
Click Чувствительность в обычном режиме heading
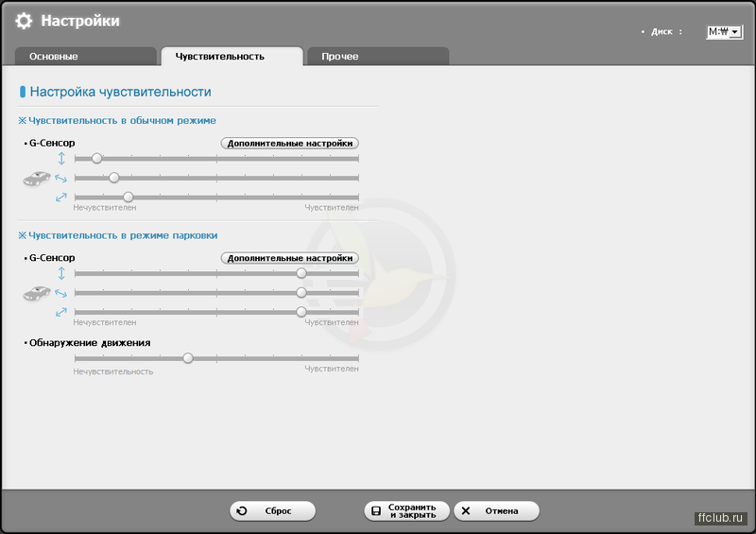[x=122, y=121]
